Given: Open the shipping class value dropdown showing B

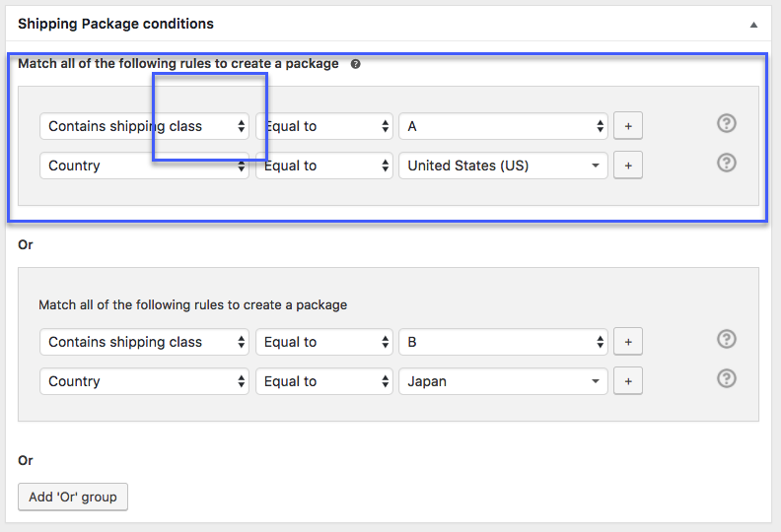Looking at the screenshot, I should pyautogui.click(x=503, y=342).
